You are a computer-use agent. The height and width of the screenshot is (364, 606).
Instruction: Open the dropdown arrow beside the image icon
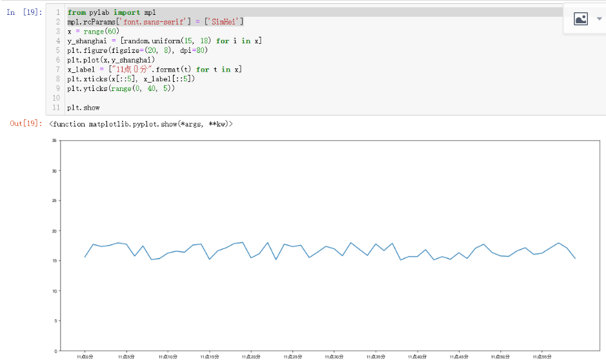tap(599, 19)
